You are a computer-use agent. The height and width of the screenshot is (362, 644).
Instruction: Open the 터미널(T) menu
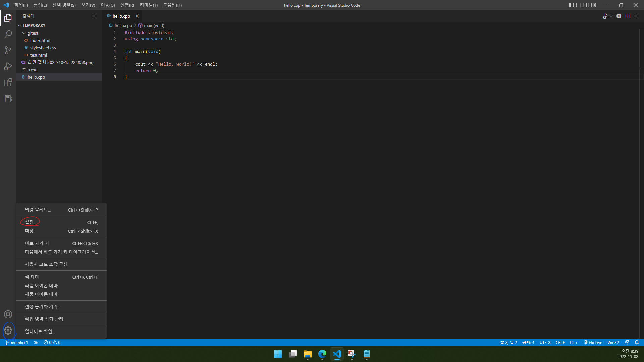point(149,5)
